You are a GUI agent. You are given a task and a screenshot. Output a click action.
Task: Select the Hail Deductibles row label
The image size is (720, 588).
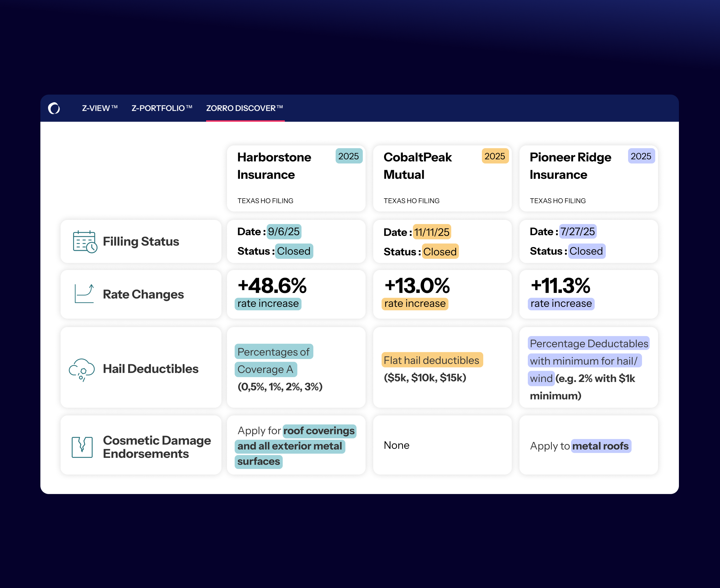(150, 369)
